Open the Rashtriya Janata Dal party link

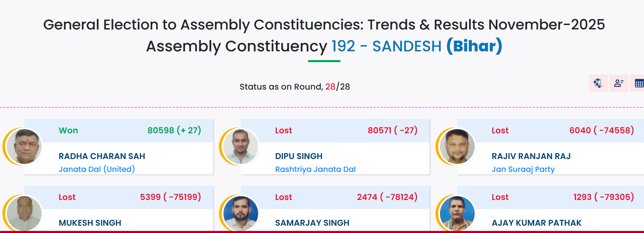click(315, 169)
